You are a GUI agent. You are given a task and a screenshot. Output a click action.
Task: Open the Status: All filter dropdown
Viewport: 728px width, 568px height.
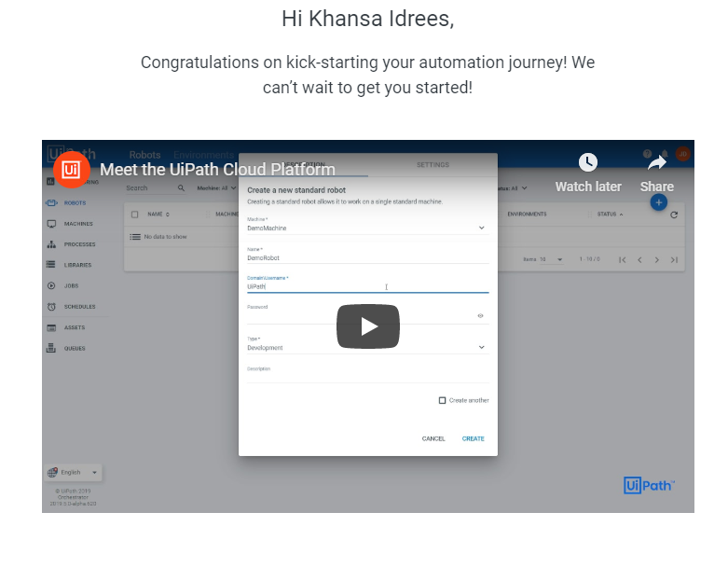click(x=513, y=188)
